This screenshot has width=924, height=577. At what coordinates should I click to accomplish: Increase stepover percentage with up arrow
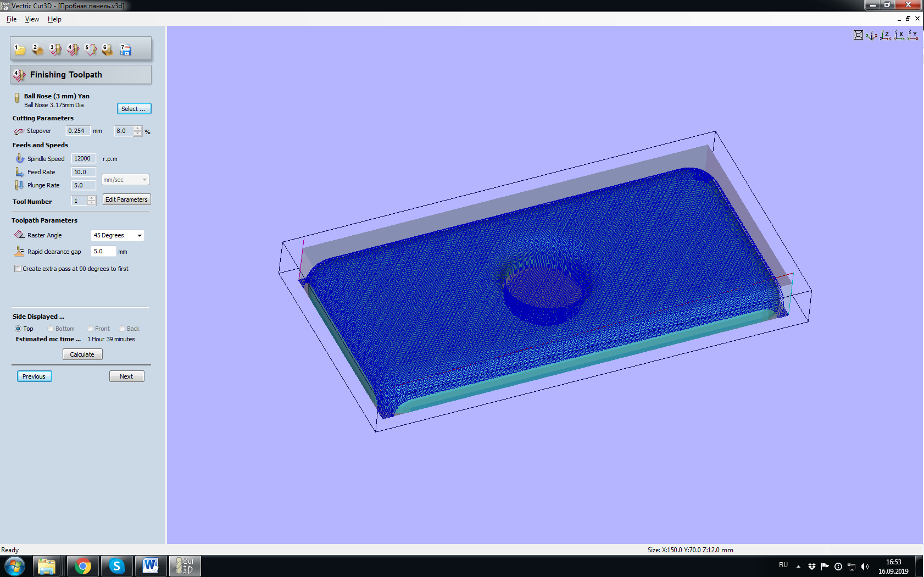[x=138, y=129]
